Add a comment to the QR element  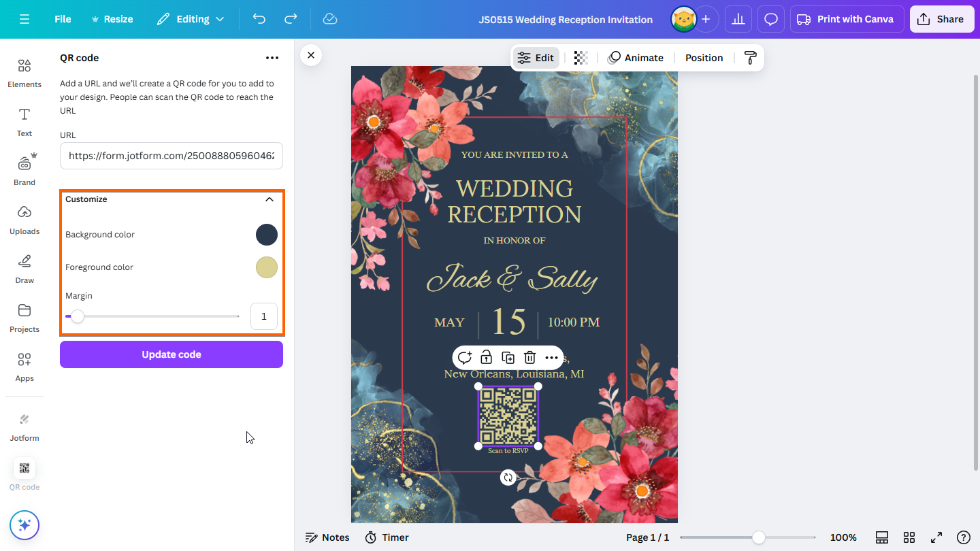tap(465, 357)
